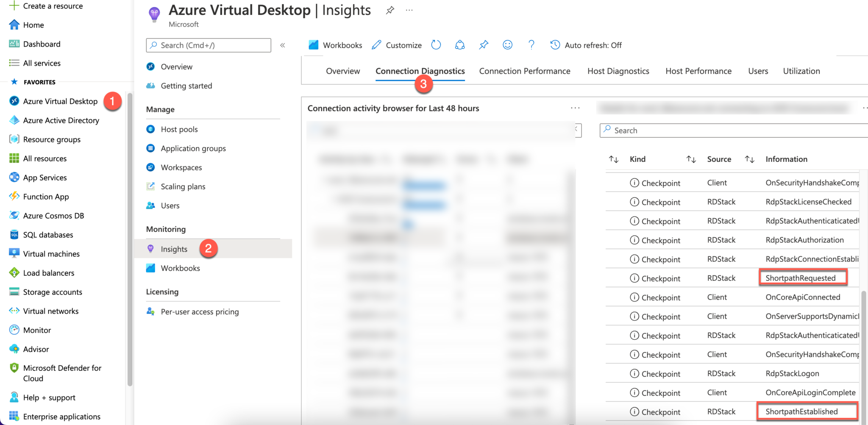Image resolution: width=868 pixels, height=425 pixels.
Task: Switch to the Connection Performance tab
Action: coord(524,71)
